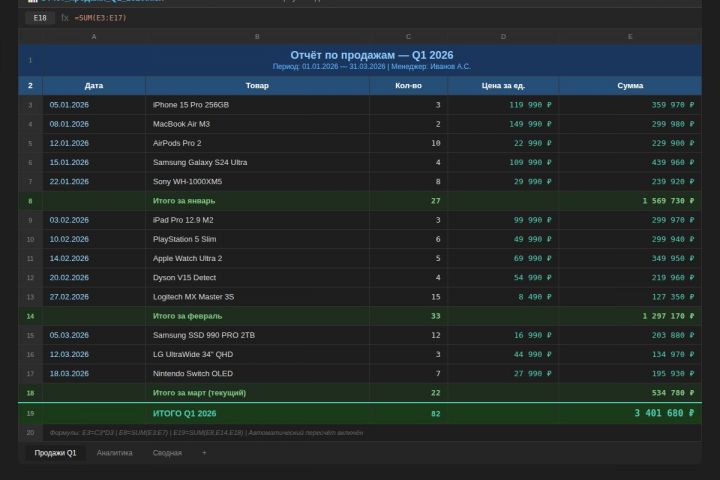
Task: Click the fx function icon
Action: [x=65, y=18]
